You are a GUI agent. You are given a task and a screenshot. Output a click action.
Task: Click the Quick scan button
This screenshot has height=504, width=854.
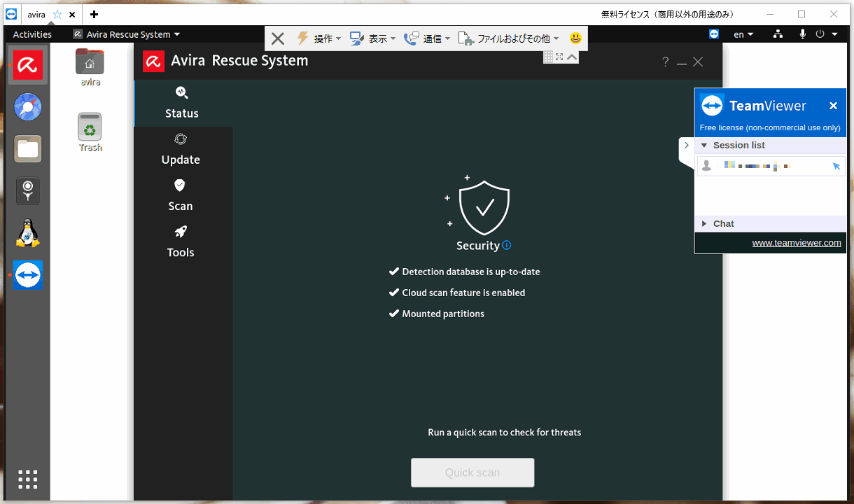(x=472, y=472)
